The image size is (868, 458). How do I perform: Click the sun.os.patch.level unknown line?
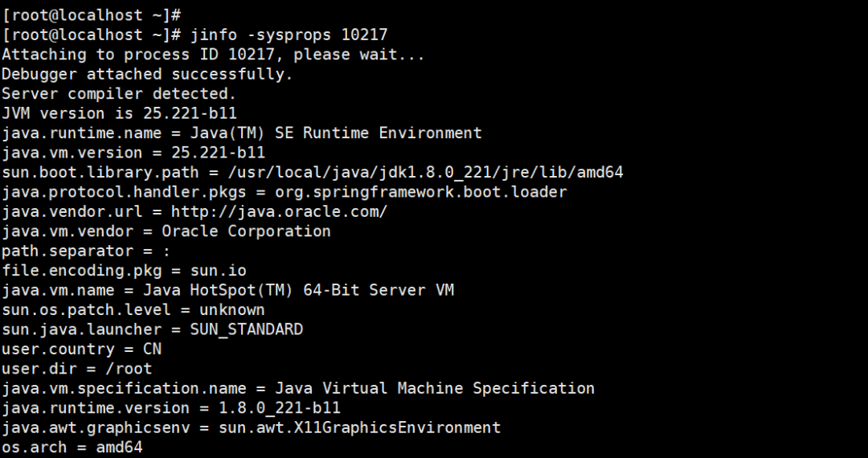133,310
